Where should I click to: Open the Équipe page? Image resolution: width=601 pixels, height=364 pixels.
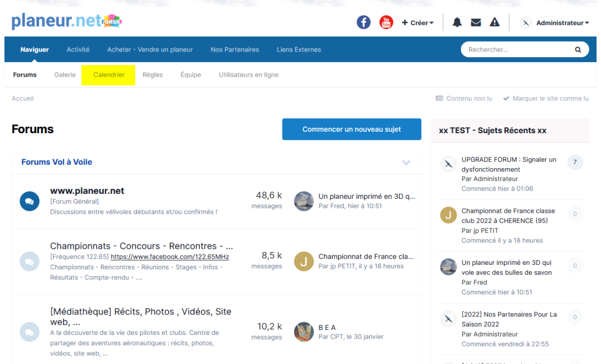[x=191, y=75]
